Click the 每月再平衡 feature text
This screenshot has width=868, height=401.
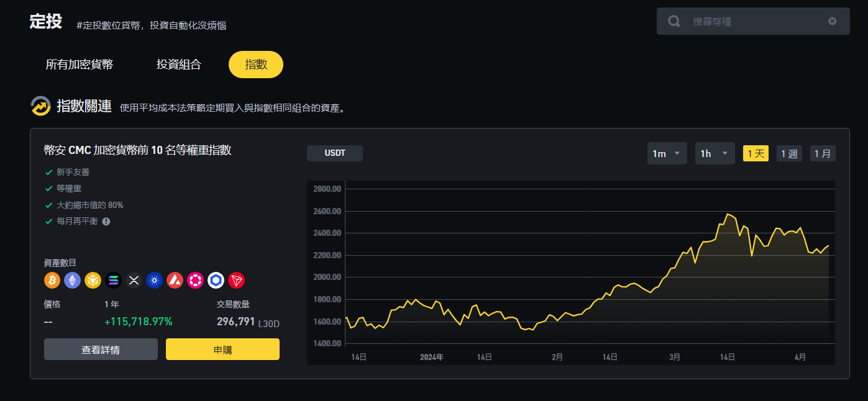(77, 221)
